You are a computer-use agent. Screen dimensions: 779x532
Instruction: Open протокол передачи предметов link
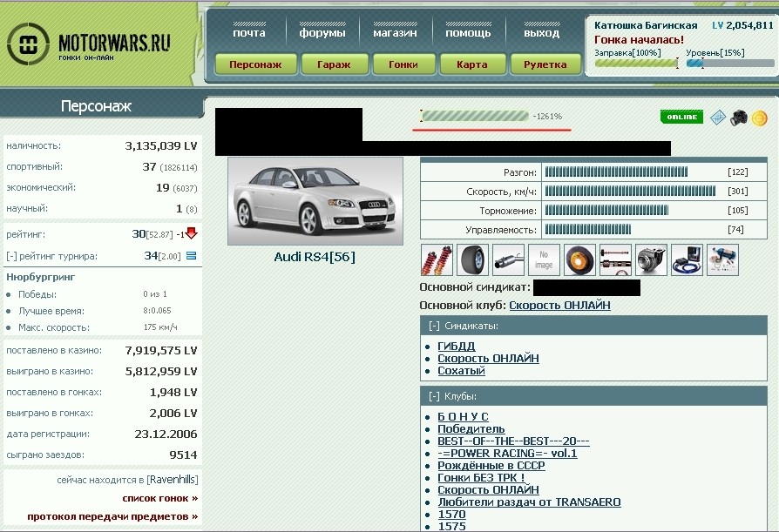112,516
